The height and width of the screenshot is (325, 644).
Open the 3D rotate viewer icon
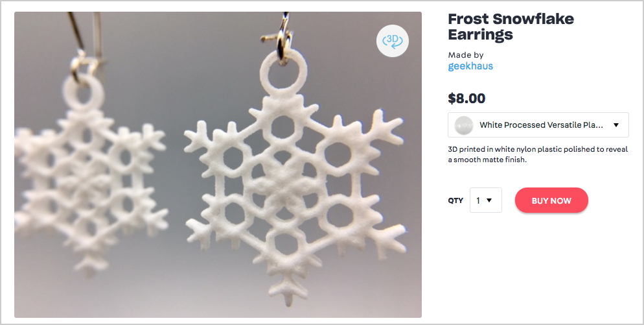(x=392, y=41)
